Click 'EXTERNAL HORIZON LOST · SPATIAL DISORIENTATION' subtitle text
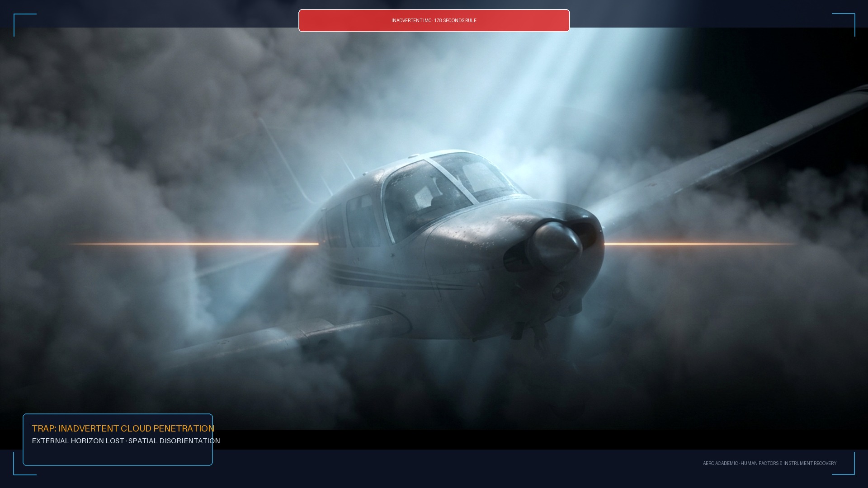This screenshot has width=868, height=488. click(126, 441)
